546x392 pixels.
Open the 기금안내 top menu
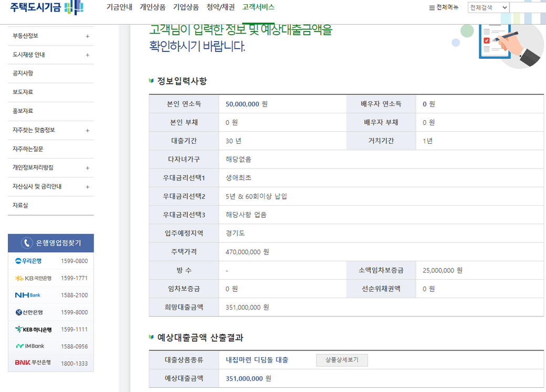pos(119,7)
